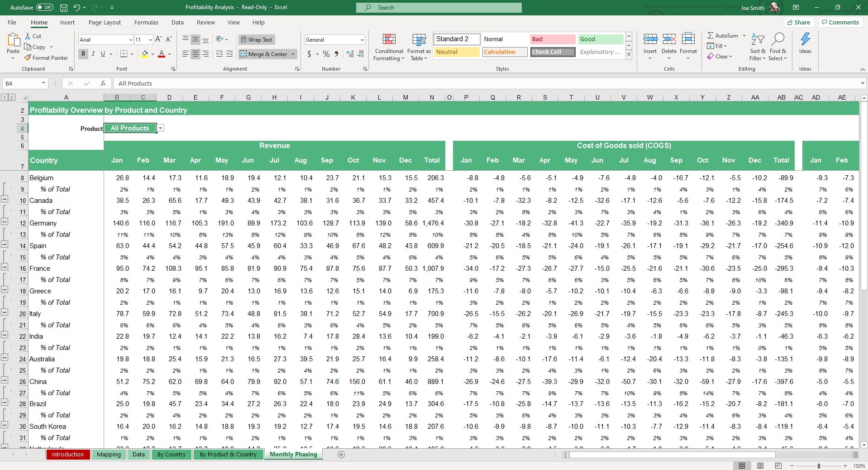Viewport: 868px width, 470px height.
Task: Apply the Bad cell style
Action: click(x=553, y=39)
